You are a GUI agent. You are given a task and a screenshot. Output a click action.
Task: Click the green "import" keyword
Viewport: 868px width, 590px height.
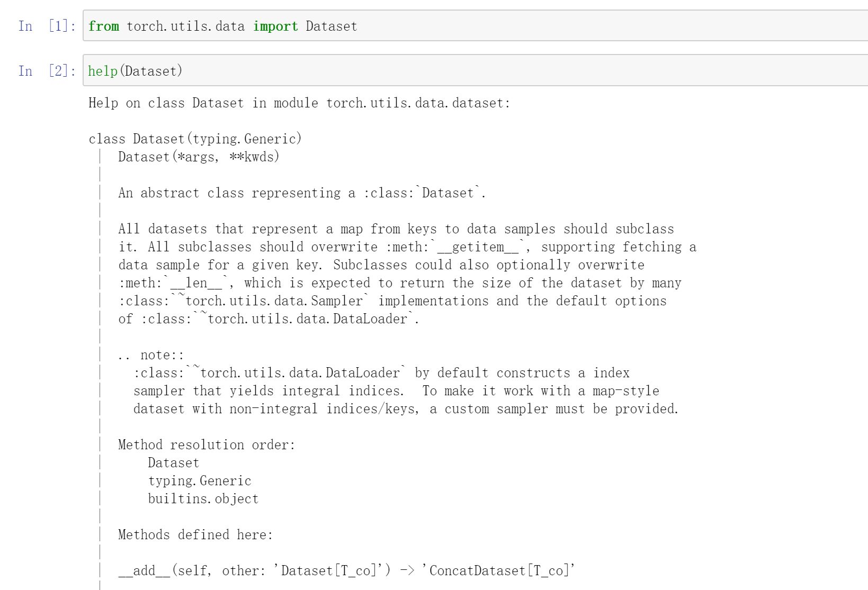[275, 26]
